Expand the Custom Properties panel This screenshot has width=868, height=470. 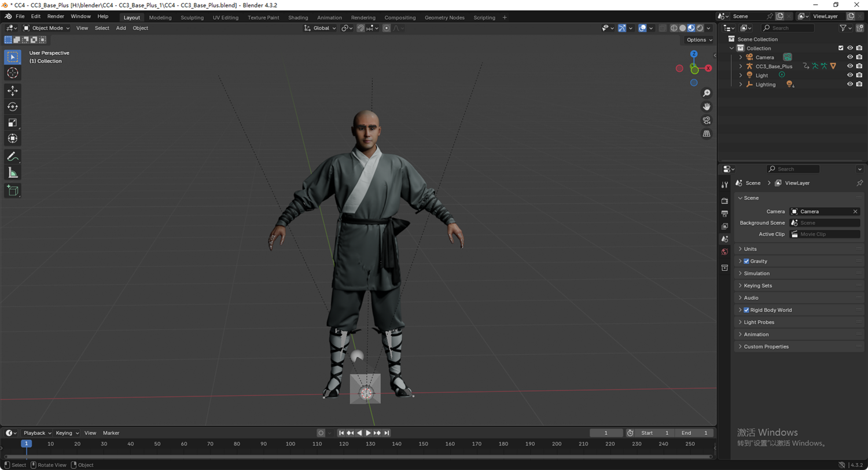tap(799, 346)
